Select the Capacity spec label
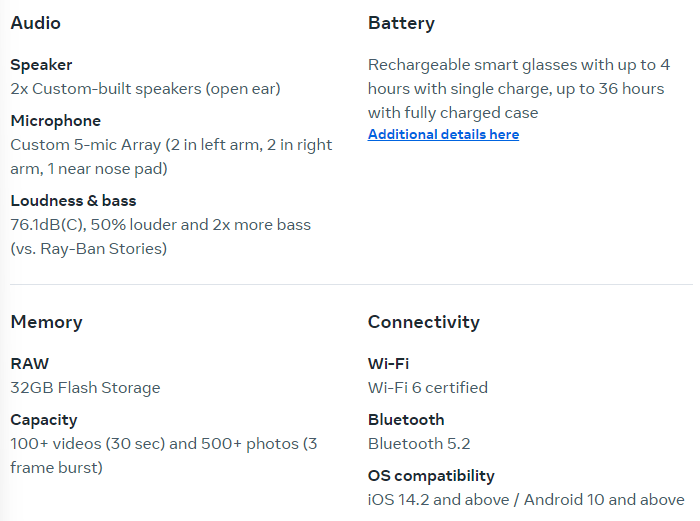The height and width of the screenshot is (521, 700). (43, 420)
